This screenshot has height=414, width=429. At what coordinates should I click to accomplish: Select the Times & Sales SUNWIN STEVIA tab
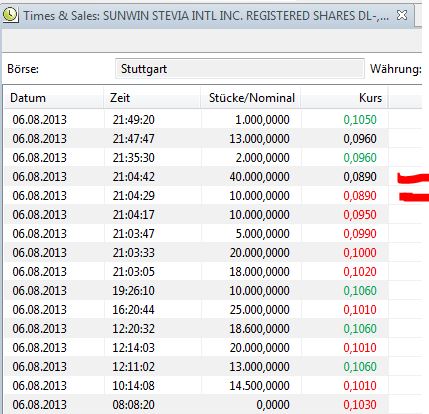(207, 15)
